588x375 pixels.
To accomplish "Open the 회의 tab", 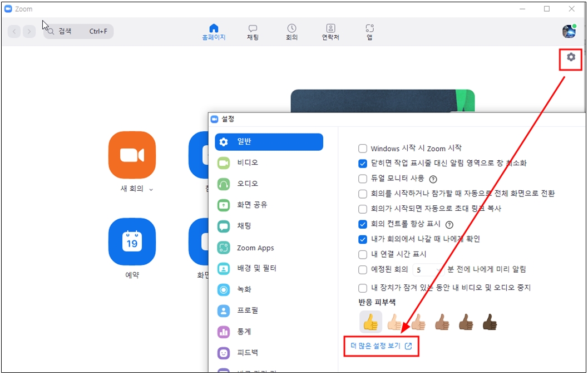I will [291, 32].
